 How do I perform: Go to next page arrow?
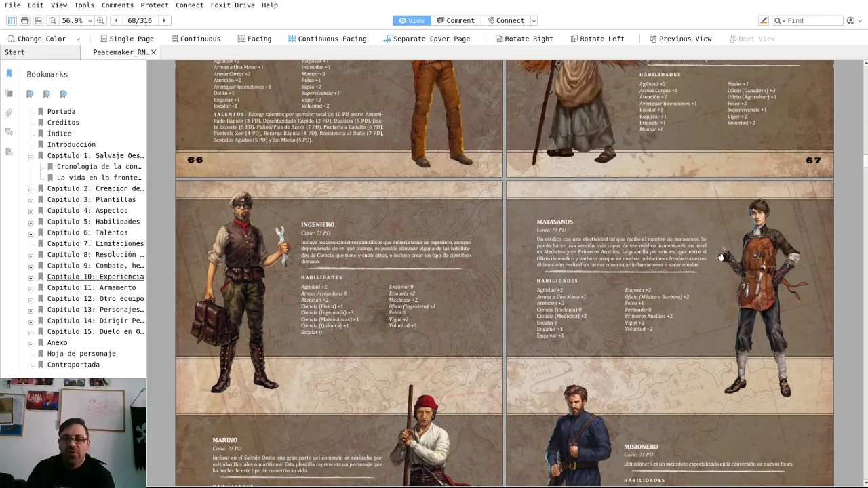164,20
